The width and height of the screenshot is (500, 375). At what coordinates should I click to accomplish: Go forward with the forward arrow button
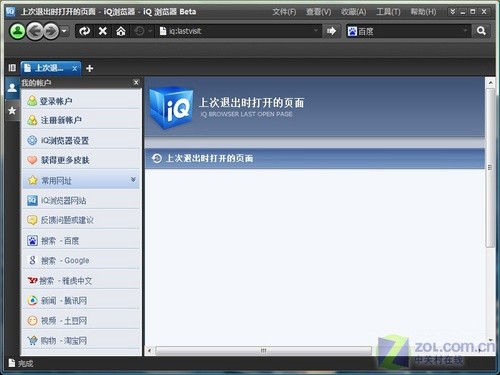tap(51, 31)
